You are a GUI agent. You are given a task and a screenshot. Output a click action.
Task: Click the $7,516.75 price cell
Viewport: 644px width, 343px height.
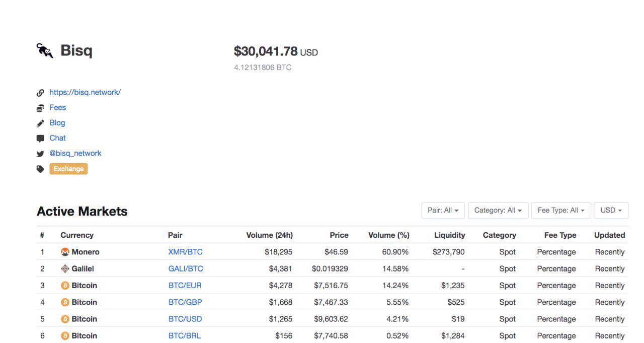(x=331, y=286)
